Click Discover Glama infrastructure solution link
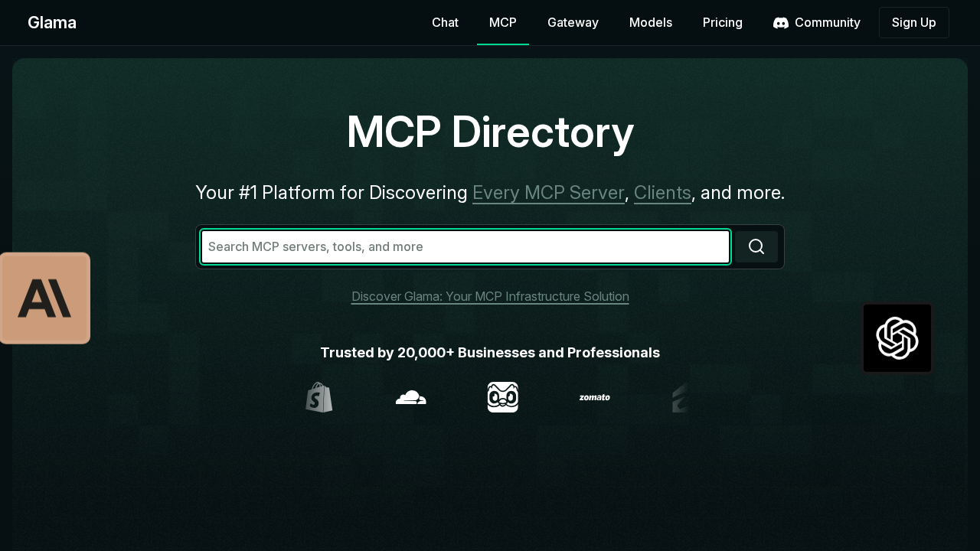This screenshot has height=551, width=980. point(490,296)
